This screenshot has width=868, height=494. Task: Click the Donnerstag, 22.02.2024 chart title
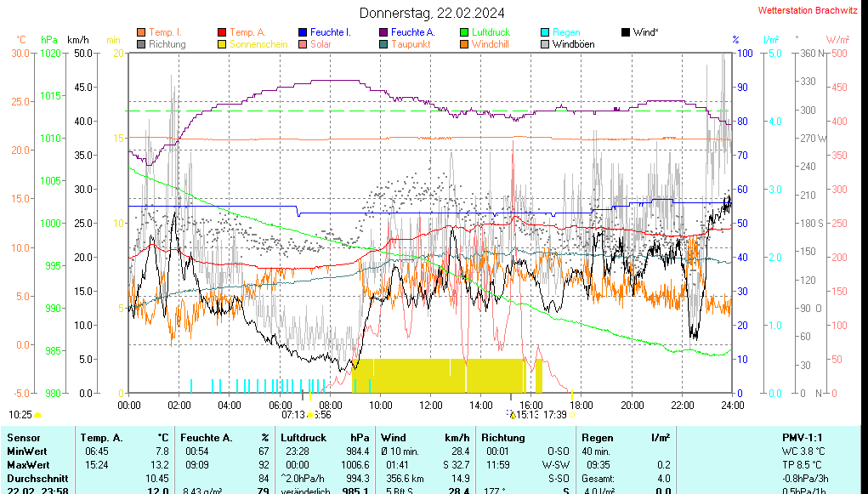(x=431, y=13)
